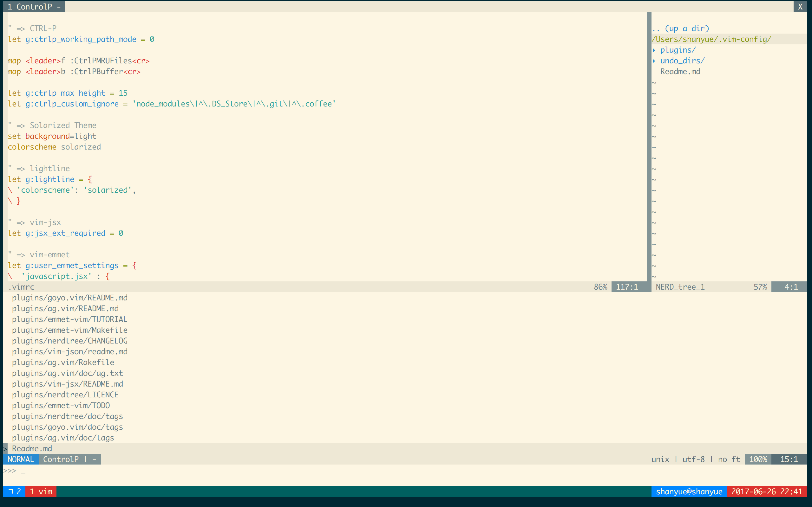Screen dimensions: 812x507
Task: Go up a dir in NERDTree
Action: [680, 29]
